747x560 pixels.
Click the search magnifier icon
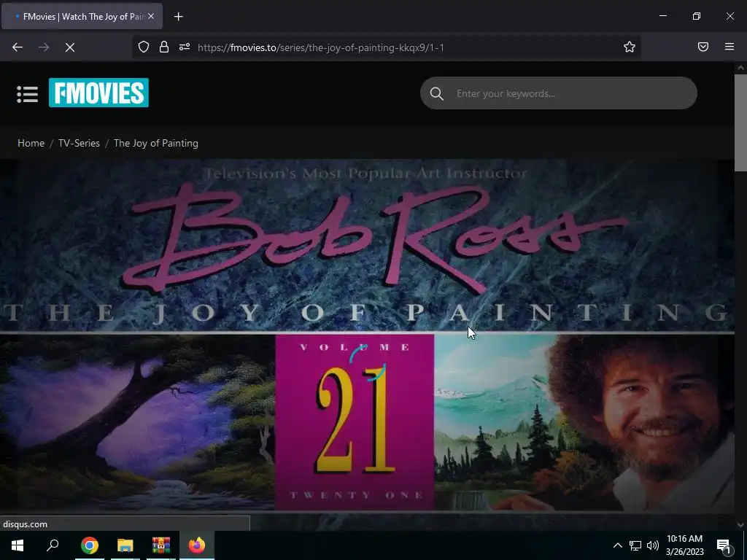(436, 94)
